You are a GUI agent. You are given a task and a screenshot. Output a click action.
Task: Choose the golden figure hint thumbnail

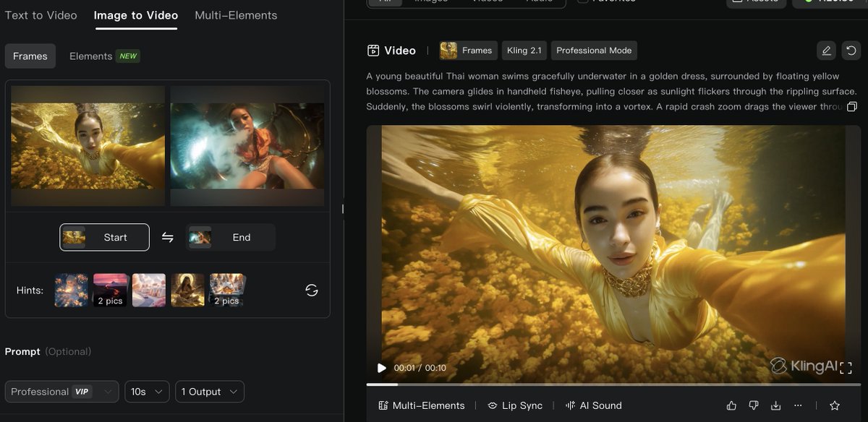point(187,290)
